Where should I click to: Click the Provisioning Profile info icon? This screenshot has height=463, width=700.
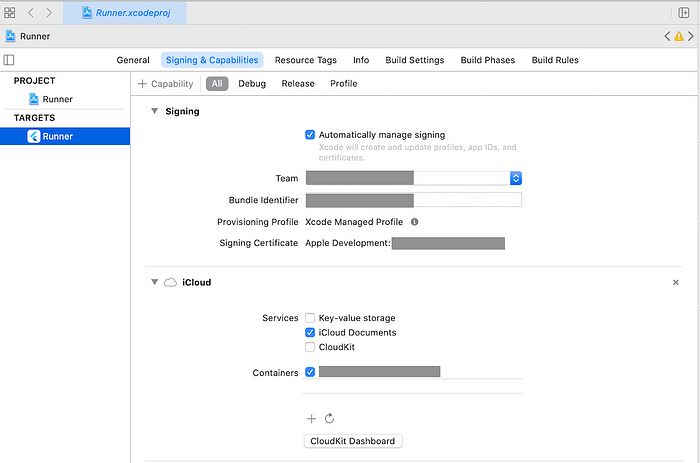coord(414,222)
